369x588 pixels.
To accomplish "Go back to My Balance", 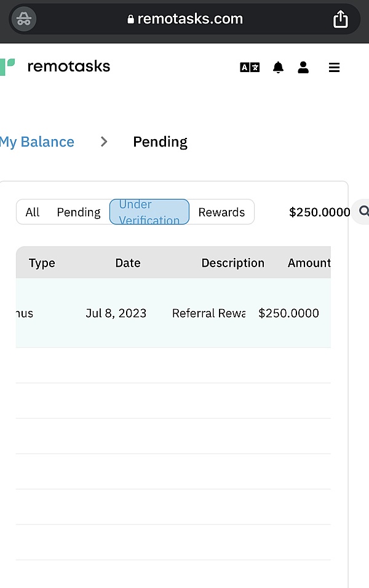I will (x=37, y=142).
